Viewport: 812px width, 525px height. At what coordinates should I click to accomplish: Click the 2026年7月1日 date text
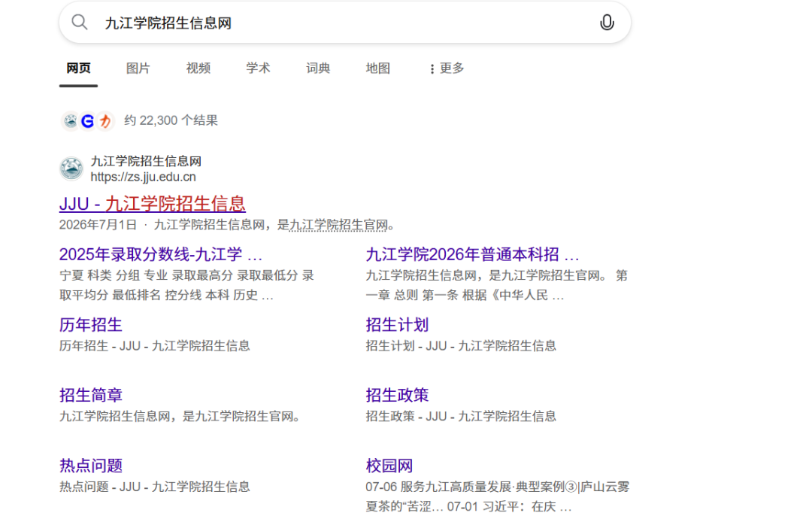pos(98,225)
